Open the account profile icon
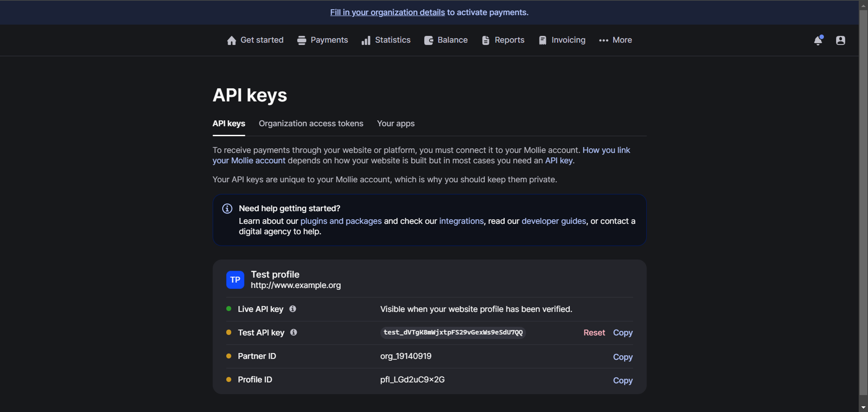 click(x=841, y=40)
